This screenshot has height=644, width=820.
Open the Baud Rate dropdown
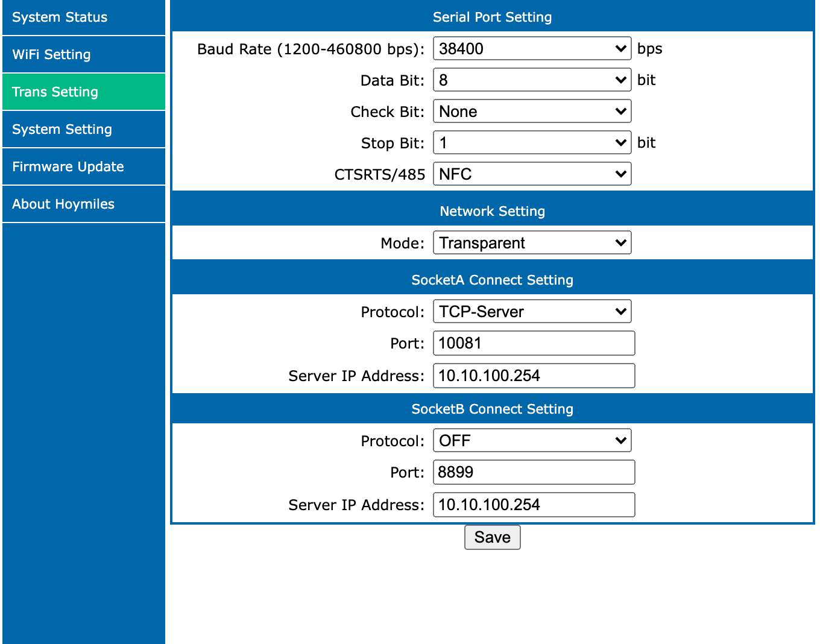[532, 48]
